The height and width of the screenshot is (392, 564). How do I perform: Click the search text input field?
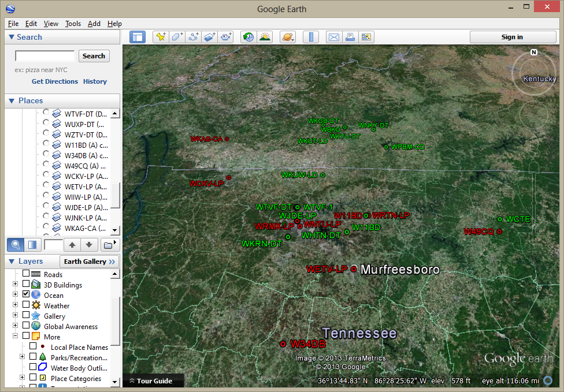(44, 56)
